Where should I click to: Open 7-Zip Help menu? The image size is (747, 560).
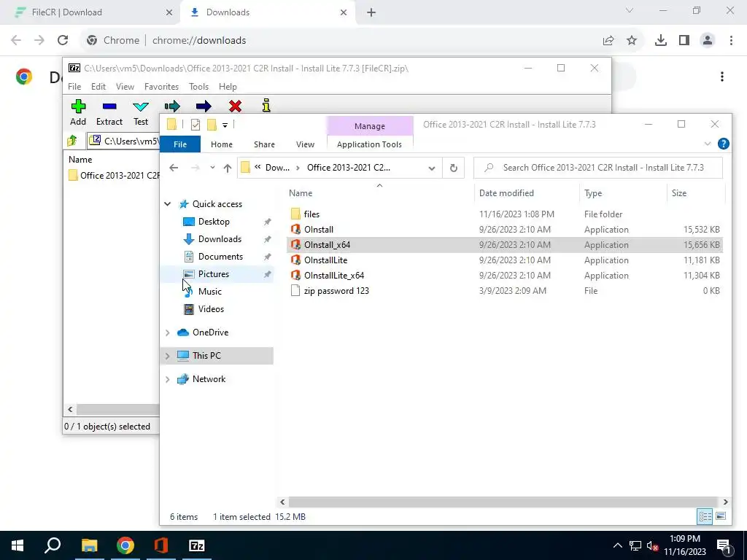[228, 87]
